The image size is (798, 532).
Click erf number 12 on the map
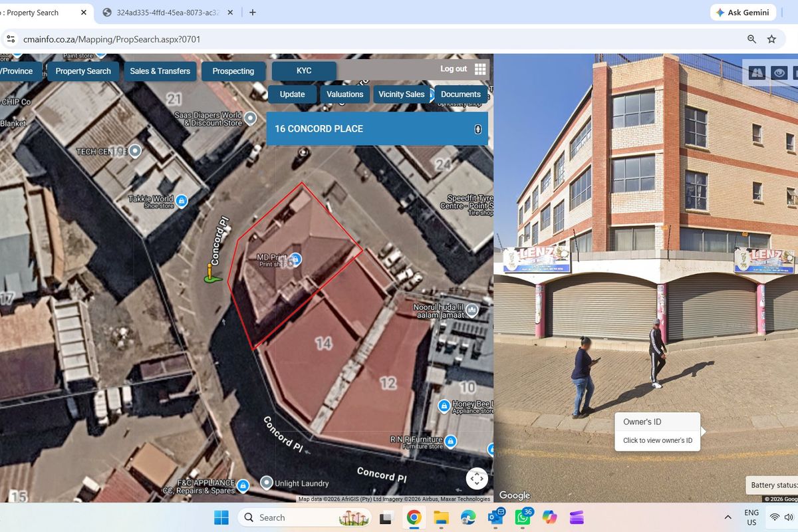388,383
